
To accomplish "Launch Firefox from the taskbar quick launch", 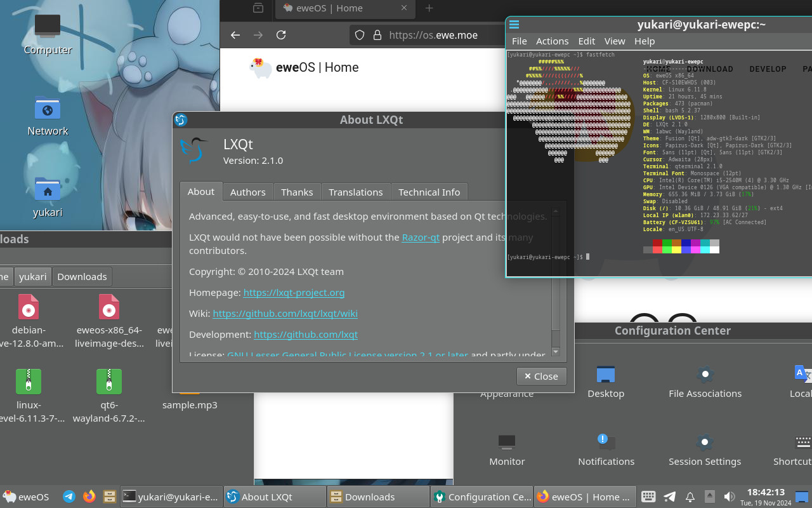I will click(x=89, y=497).
